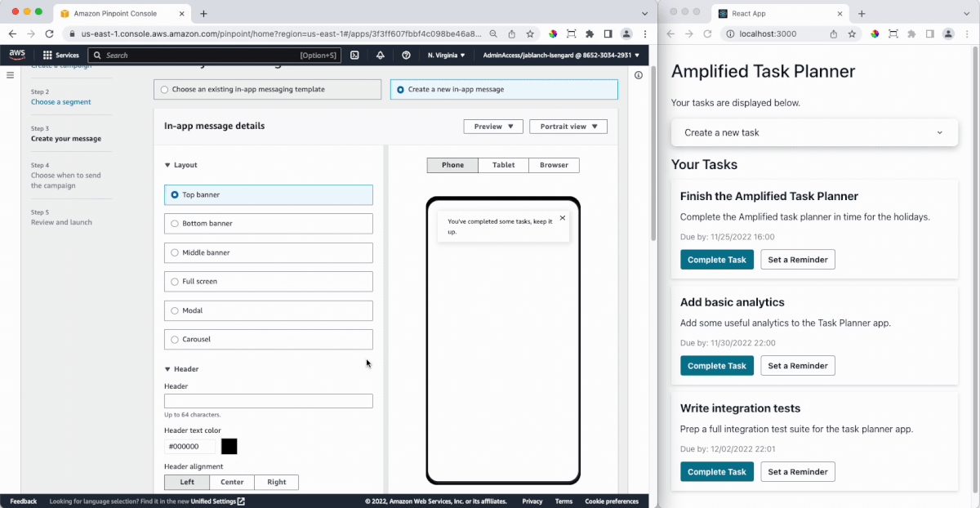Open the black header text color swatch
This screenshot has height=508, width=980.
coord(229,447)
